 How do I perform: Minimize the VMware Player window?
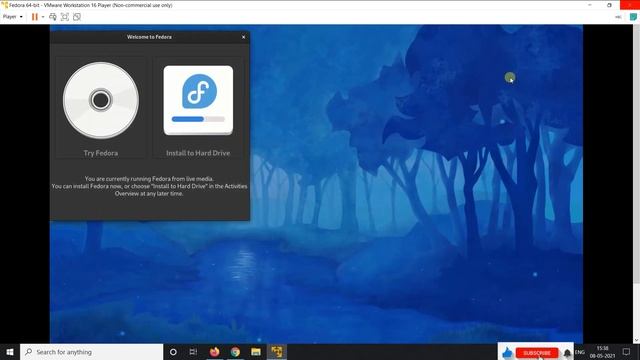point(590,5)
